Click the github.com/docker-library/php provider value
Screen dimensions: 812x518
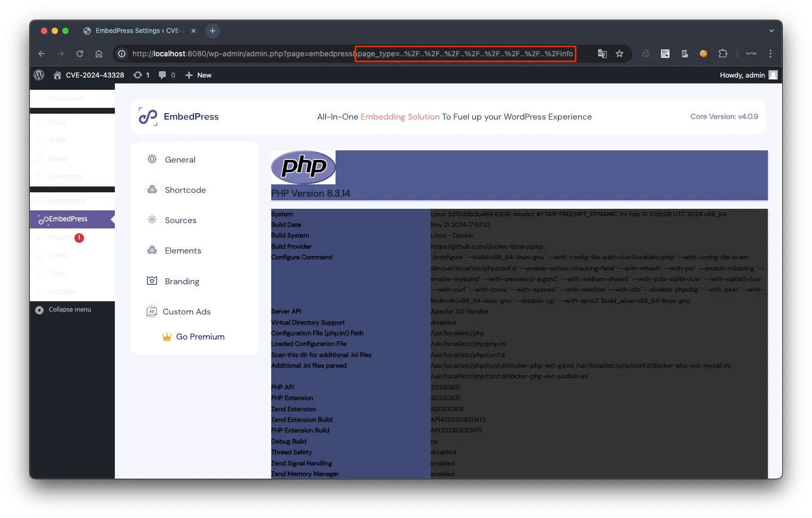tap(487, 247)
